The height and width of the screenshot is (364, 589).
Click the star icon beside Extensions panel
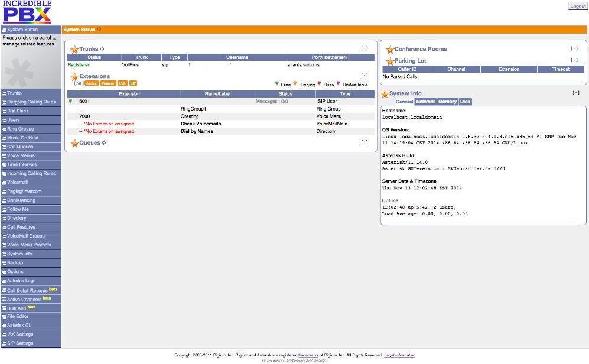tap(74, 77)
